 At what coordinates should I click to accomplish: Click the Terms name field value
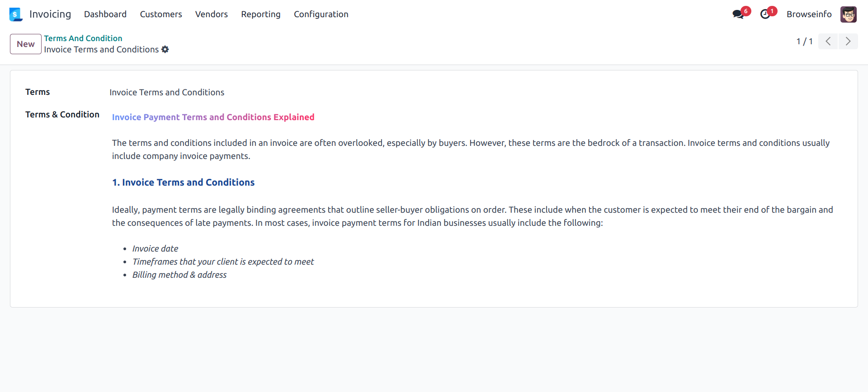click(167, 93)
